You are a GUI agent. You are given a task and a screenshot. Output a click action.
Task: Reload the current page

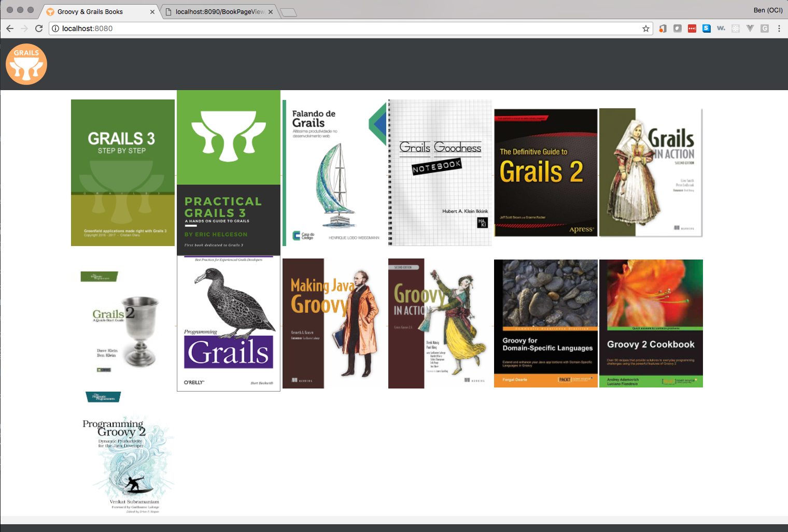(x=39, y=28)
